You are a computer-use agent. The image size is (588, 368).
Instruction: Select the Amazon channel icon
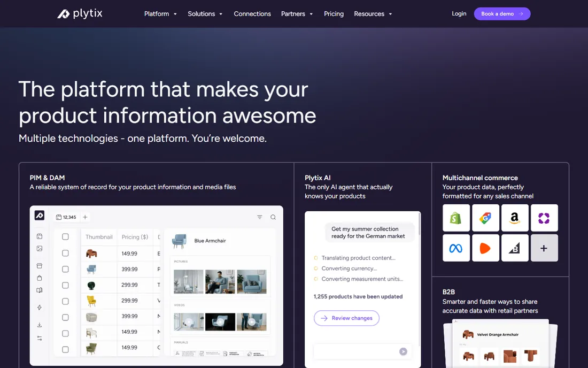coord(515,218)
